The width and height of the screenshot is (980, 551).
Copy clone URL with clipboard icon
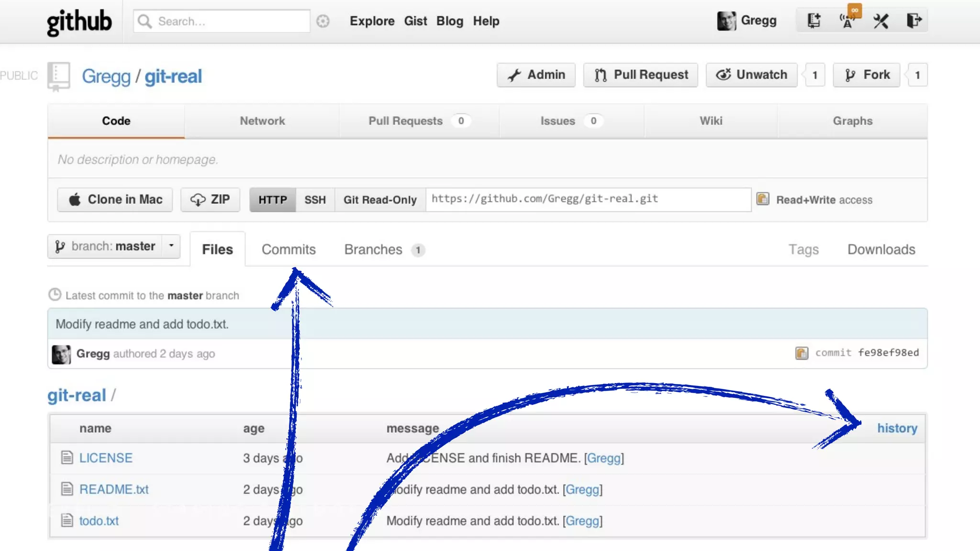pyautogui.click(x=763, y=199)
